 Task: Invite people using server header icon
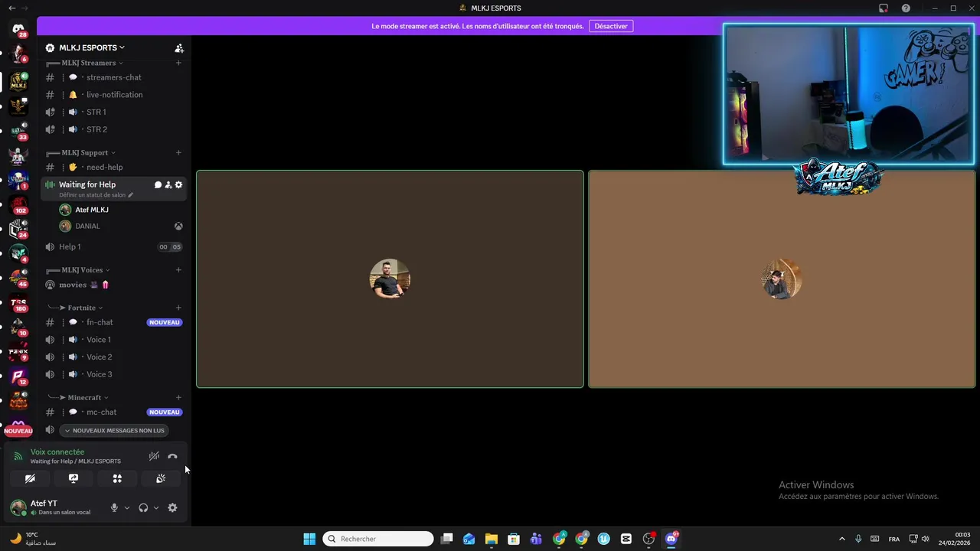click(179, 47)
